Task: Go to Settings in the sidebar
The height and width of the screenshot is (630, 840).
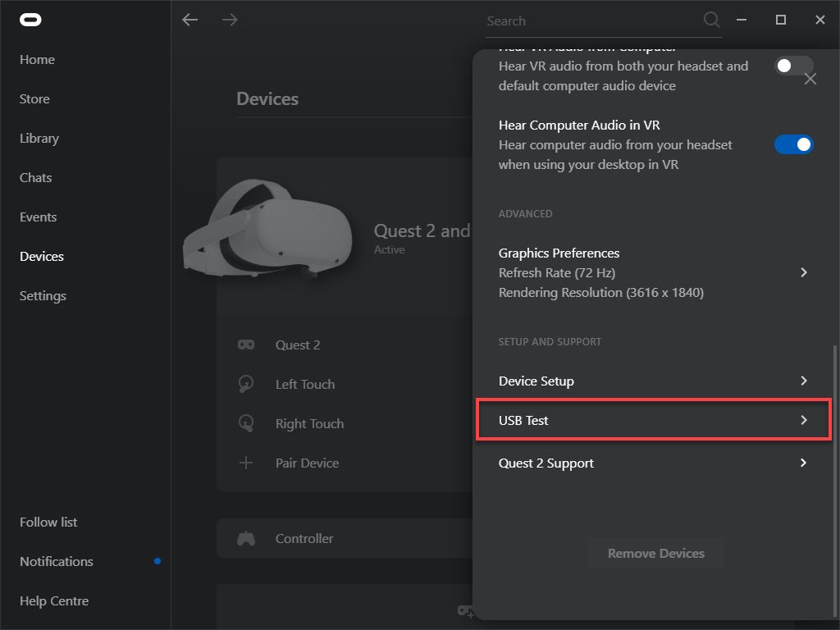Action: coord(43,296)
